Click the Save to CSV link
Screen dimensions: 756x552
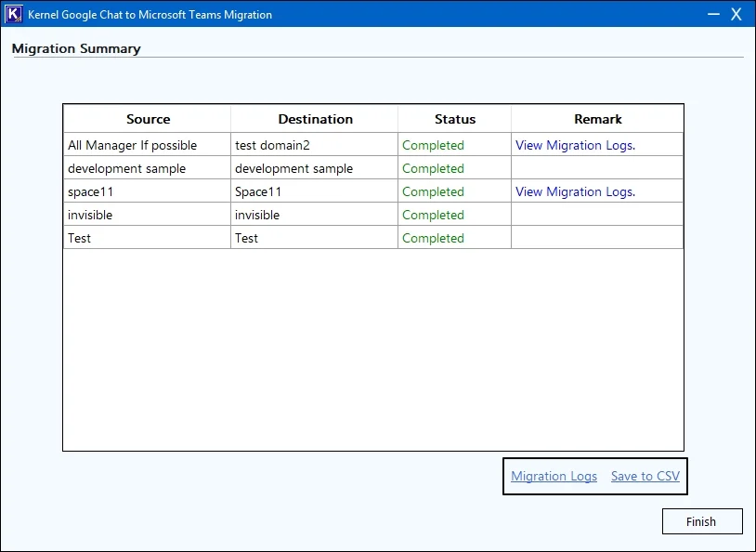[645, 476]
